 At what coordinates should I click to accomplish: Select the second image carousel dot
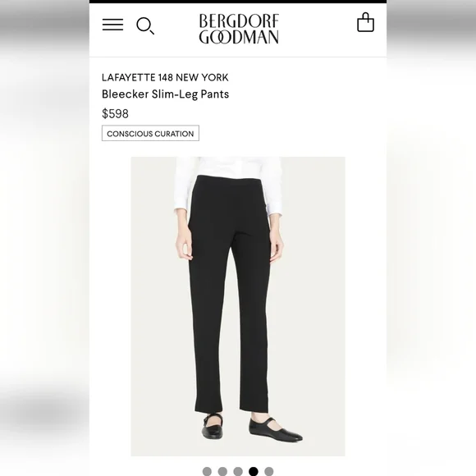coord(222,471)
